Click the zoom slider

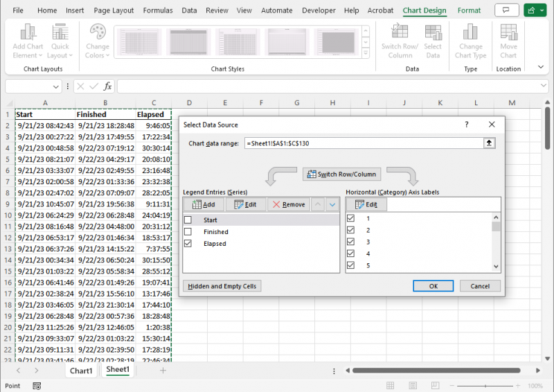click(x=485, y=386)
